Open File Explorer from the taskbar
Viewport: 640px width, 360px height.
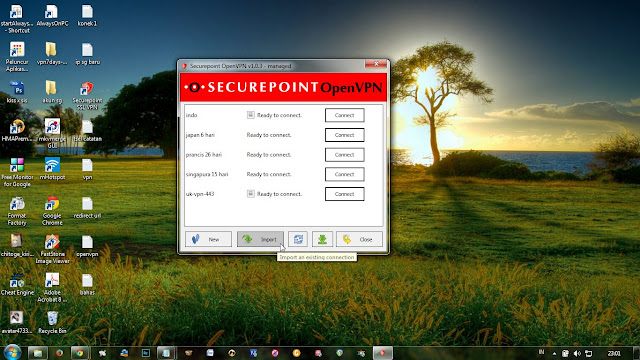point(38,353)
